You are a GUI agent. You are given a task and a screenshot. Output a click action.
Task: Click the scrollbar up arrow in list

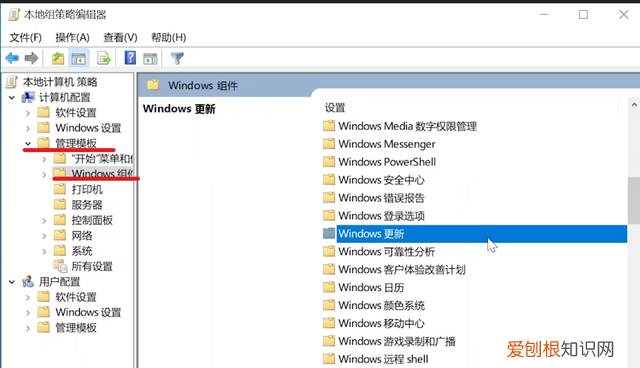click(x=634, y=105)
